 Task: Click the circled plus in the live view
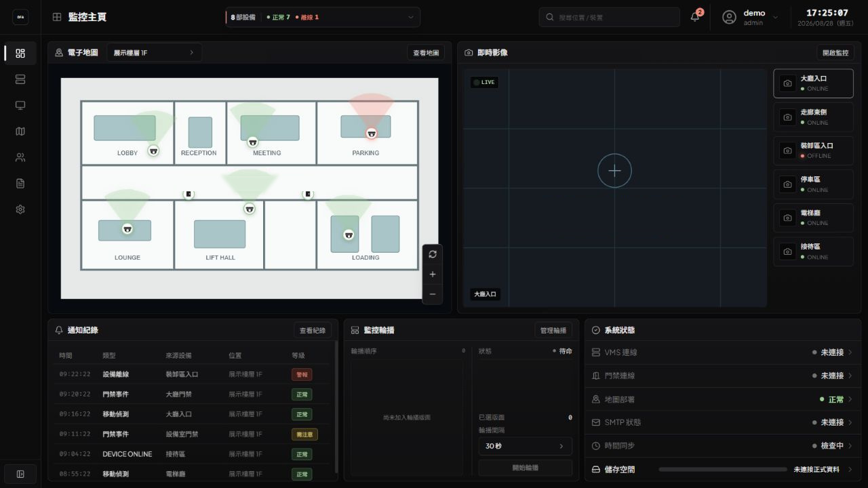point(614,171)
